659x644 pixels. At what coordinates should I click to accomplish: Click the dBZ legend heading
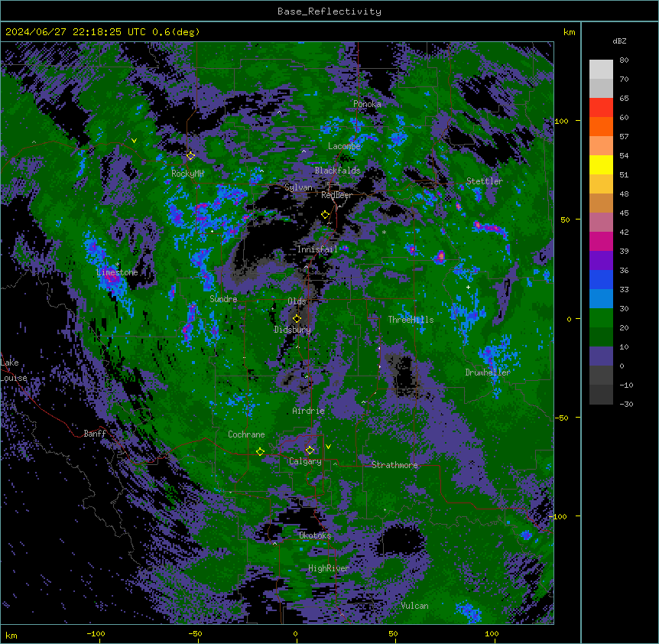[619, 41]
